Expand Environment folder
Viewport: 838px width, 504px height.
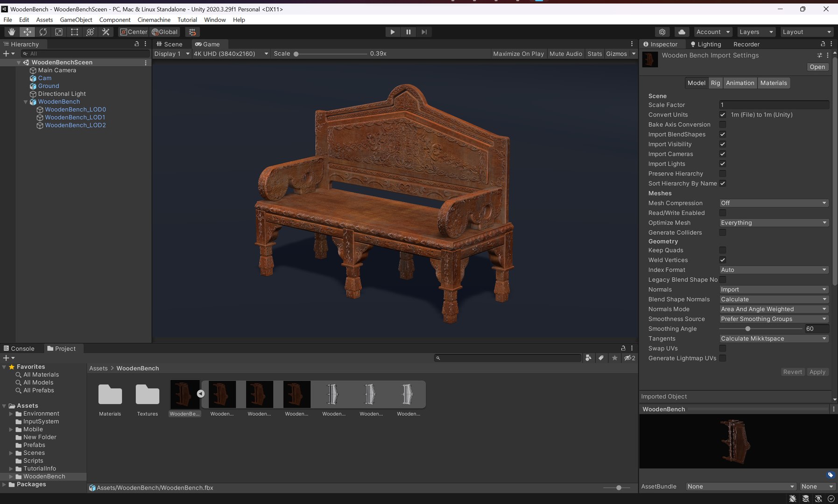tap(11, 413)
